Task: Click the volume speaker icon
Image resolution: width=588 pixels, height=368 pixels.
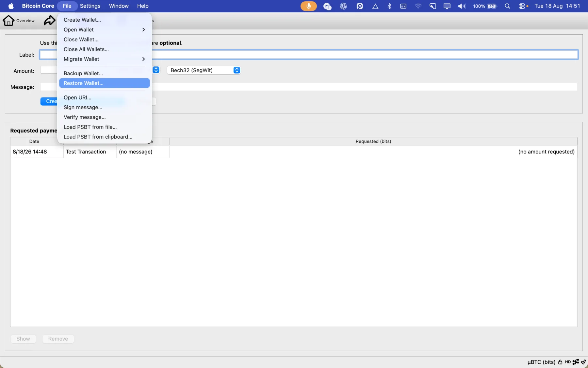Action: pyautogui.click(x=462, y=6)
